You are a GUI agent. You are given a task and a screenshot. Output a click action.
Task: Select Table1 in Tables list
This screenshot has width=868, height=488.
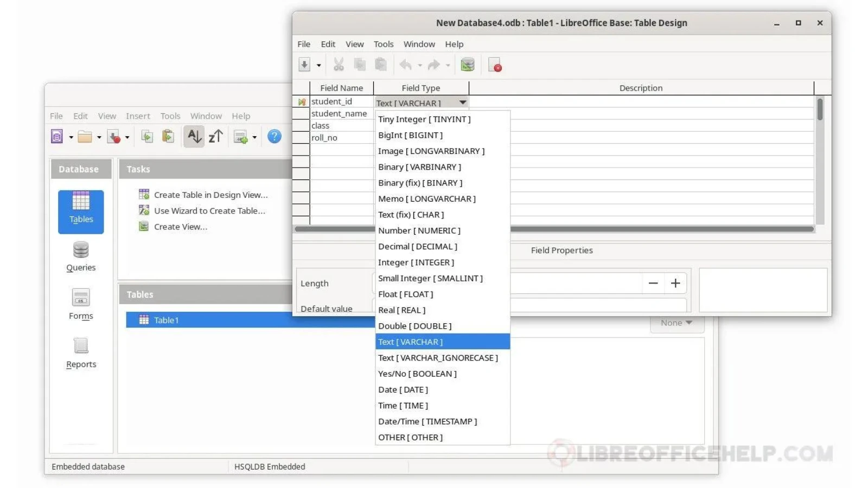pyautogui.click(x=250, y=320)
